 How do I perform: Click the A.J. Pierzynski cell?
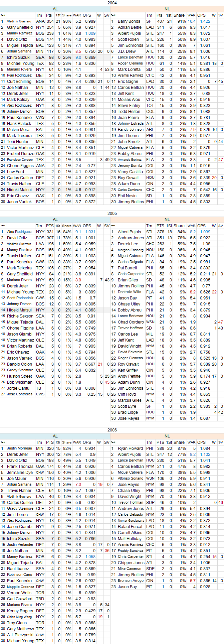click(x=21, y=635)
